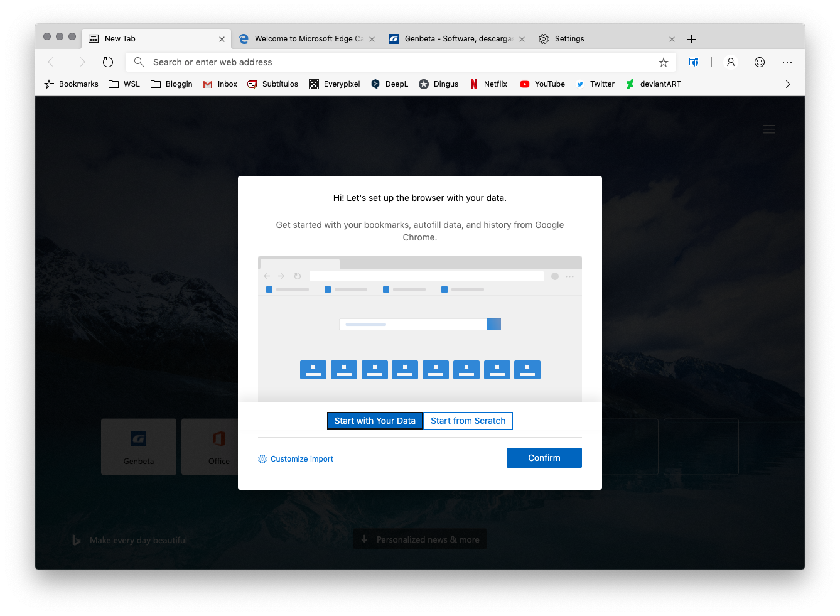840x616 pixels.
Task: Click the search or enter web address field
Action: 401,62
